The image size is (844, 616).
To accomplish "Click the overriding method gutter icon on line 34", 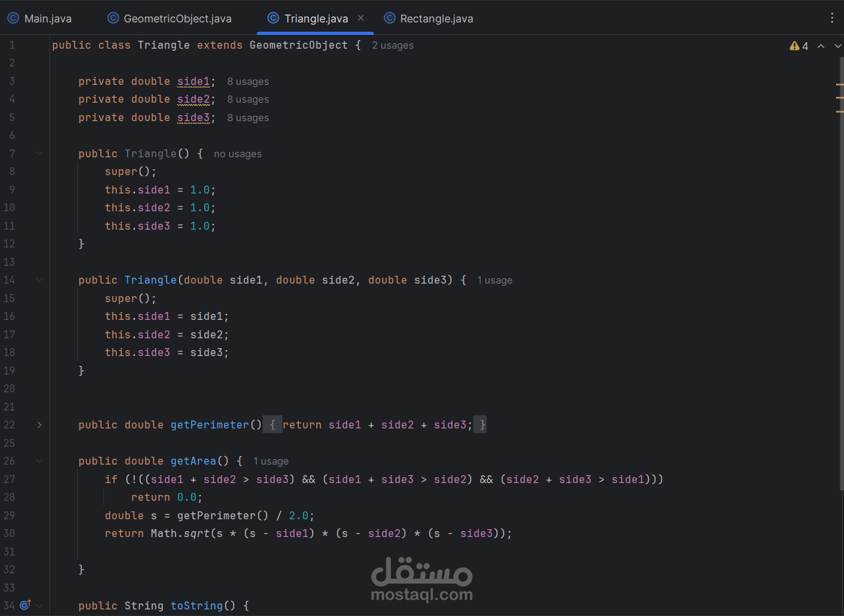I will [x=25, y=604].
